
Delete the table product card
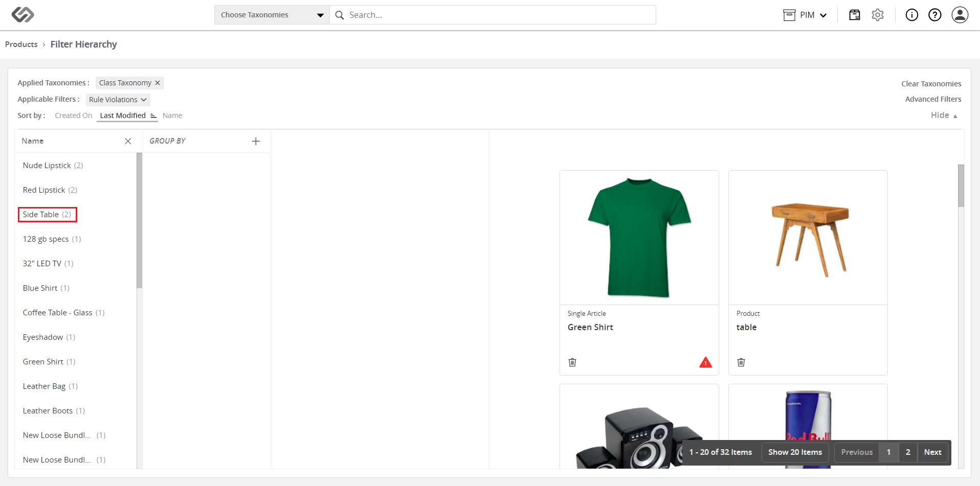(x=741, y=362)
